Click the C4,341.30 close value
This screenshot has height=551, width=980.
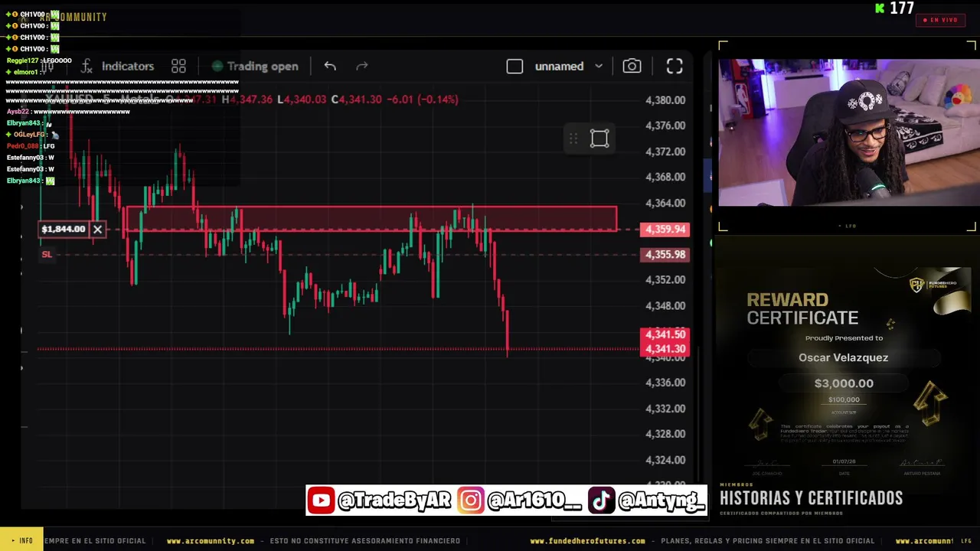[356, 99]
